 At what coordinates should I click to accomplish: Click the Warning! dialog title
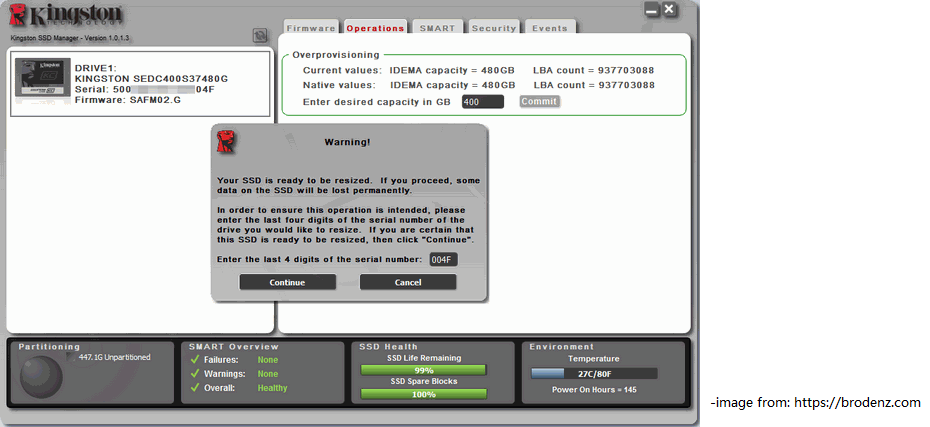tap(348, 142)
